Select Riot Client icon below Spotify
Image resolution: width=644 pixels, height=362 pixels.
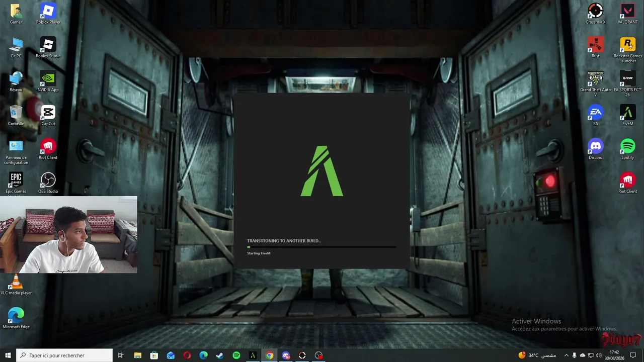(x=628, y=183)
